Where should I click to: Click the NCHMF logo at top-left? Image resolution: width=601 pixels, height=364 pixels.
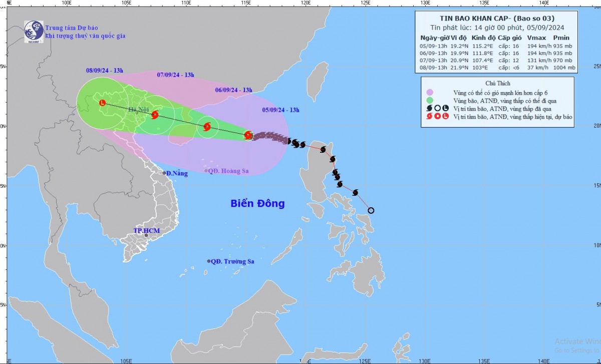tap(33, 31)
